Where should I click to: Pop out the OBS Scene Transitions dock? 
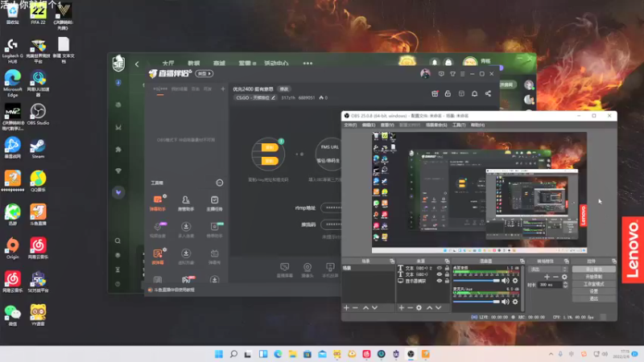(567, 261)
